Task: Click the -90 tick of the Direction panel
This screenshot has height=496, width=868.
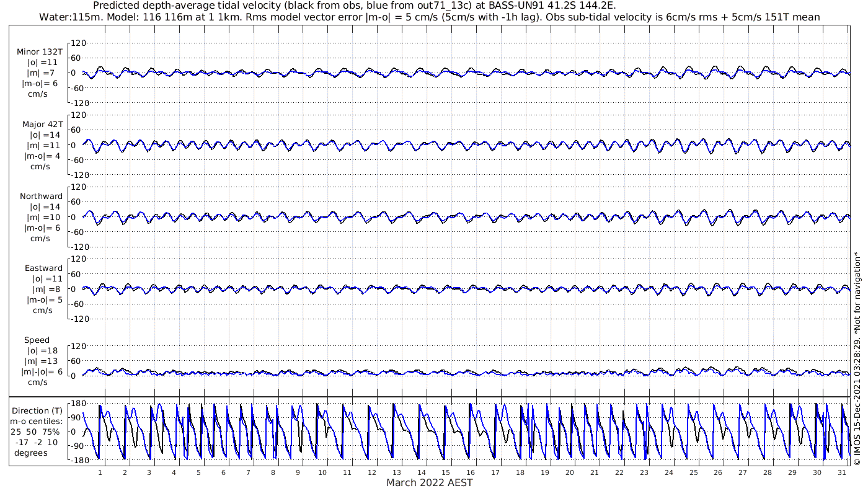Action: pos(76,445)
